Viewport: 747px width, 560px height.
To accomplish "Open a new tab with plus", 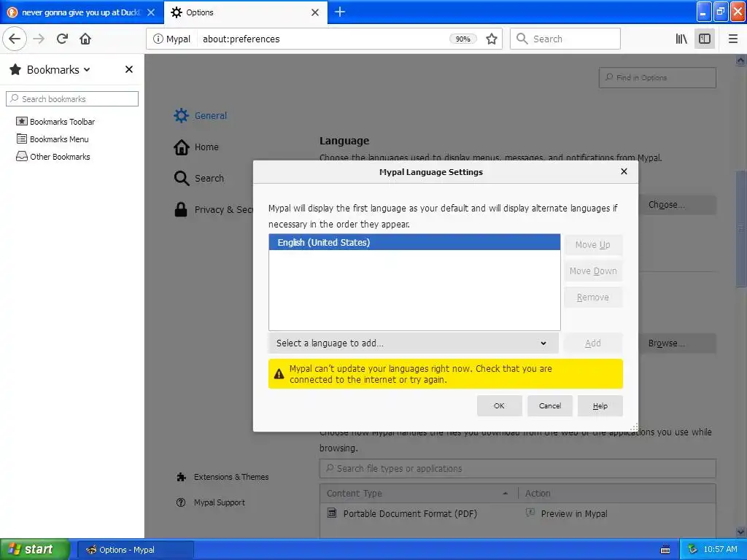I will click(x=340, y=12).
